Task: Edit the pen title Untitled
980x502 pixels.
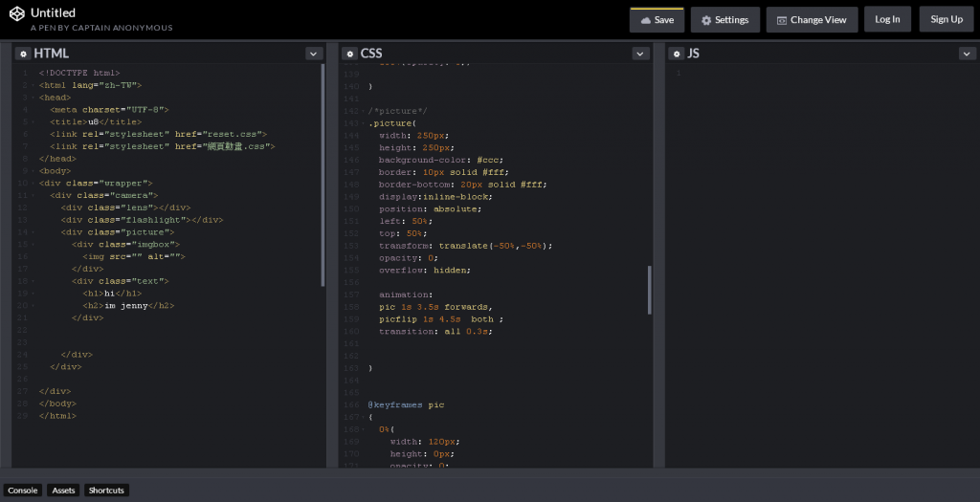Action: coord(54,12)
